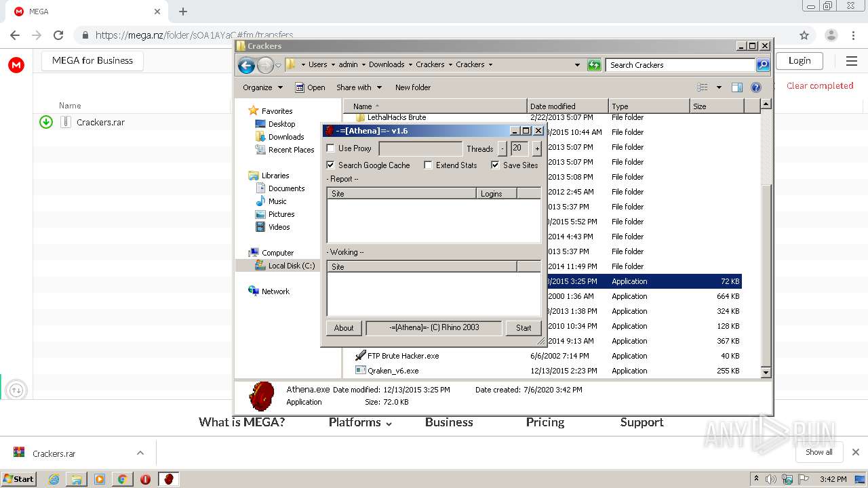Open the media player taskbar icon

[100, 479]
